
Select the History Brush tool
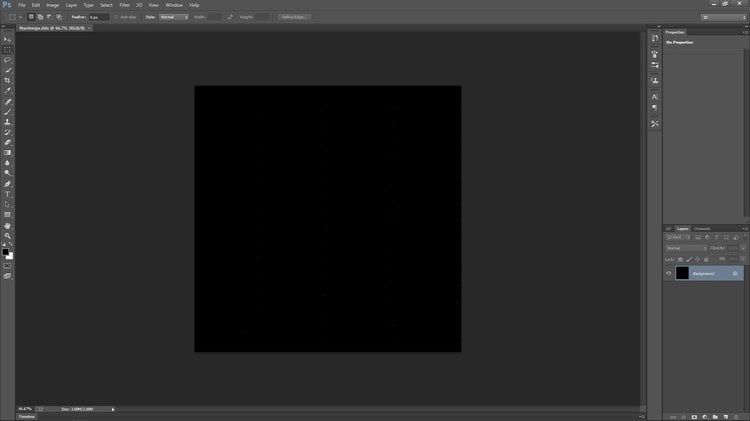pos(7,133)
